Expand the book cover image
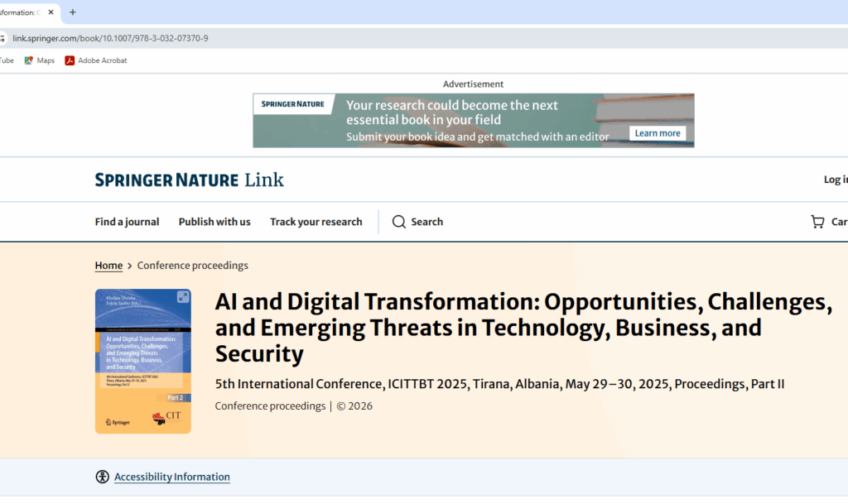Image resolution: width=848 pixels, height=504 pixels. 183,297
